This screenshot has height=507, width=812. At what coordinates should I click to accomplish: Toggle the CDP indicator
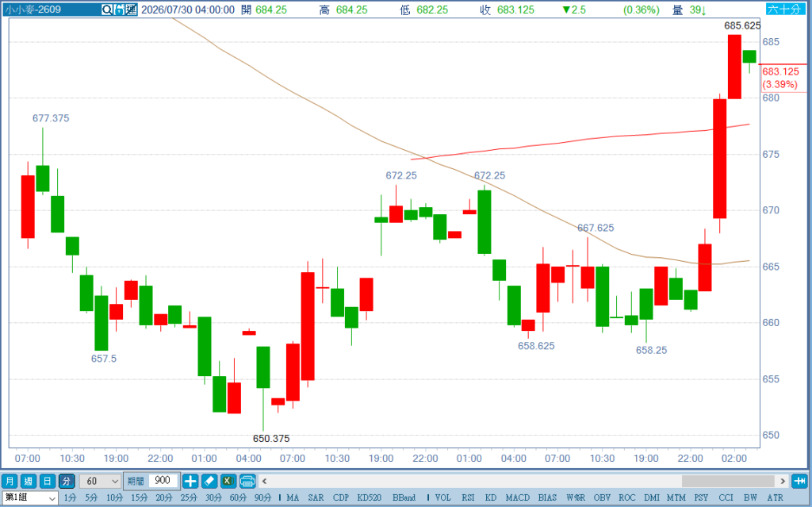(x=341, y=497)
